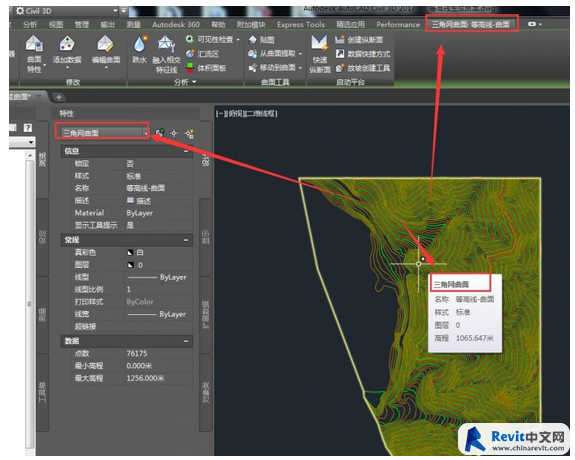Add a new drawing tab with plus button
This screenshot has height=460, width=575.
point(59,97)
